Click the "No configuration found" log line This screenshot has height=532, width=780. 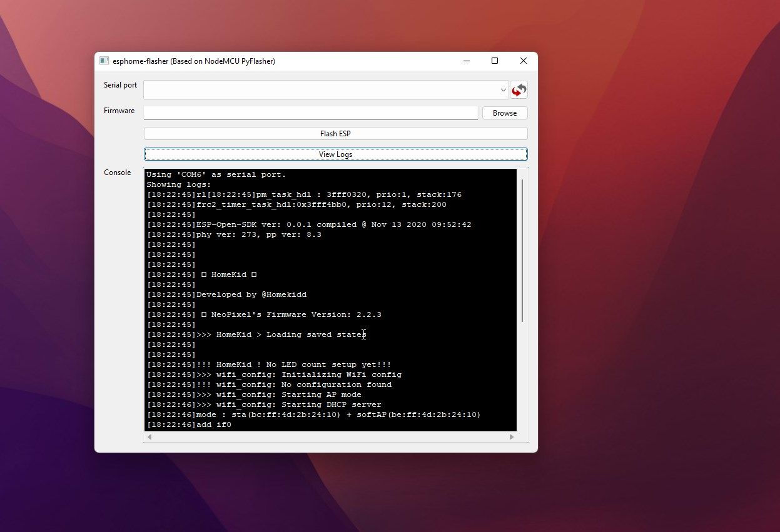coord(269,384)
